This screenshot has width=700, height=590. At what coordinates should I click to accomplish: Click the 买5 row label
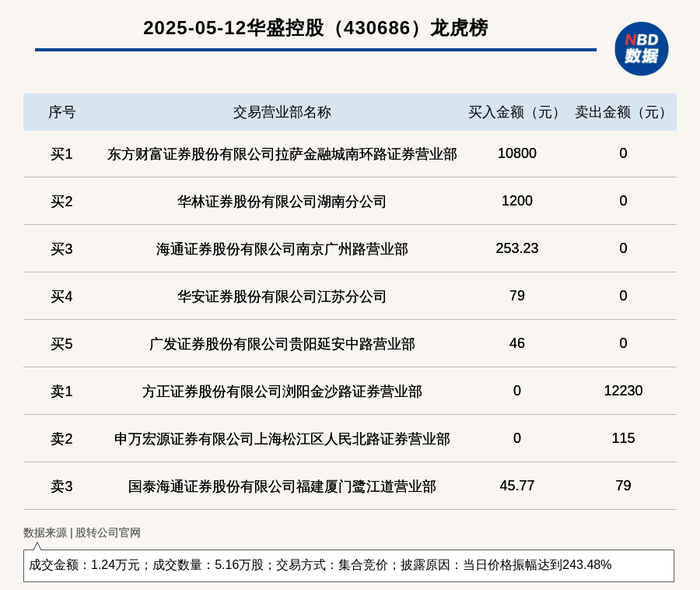pyautogui.click(x=61, y=344)
